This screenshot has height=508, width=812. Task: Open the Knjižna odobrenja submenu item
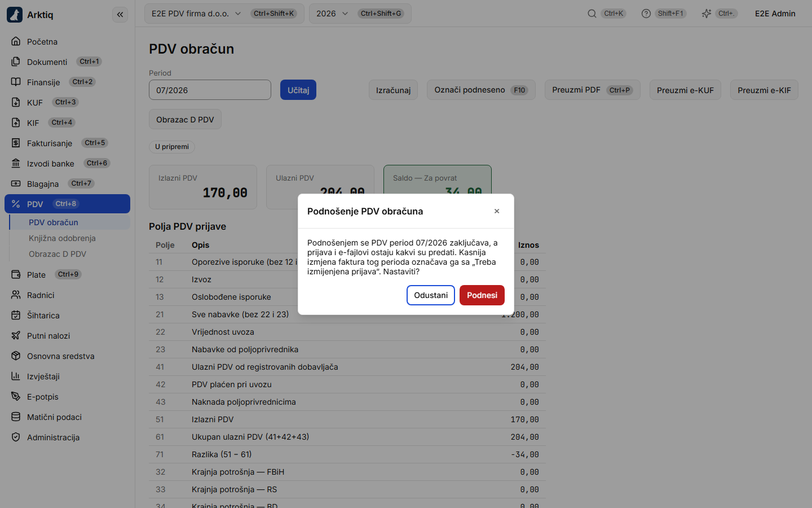pos(69,238)
